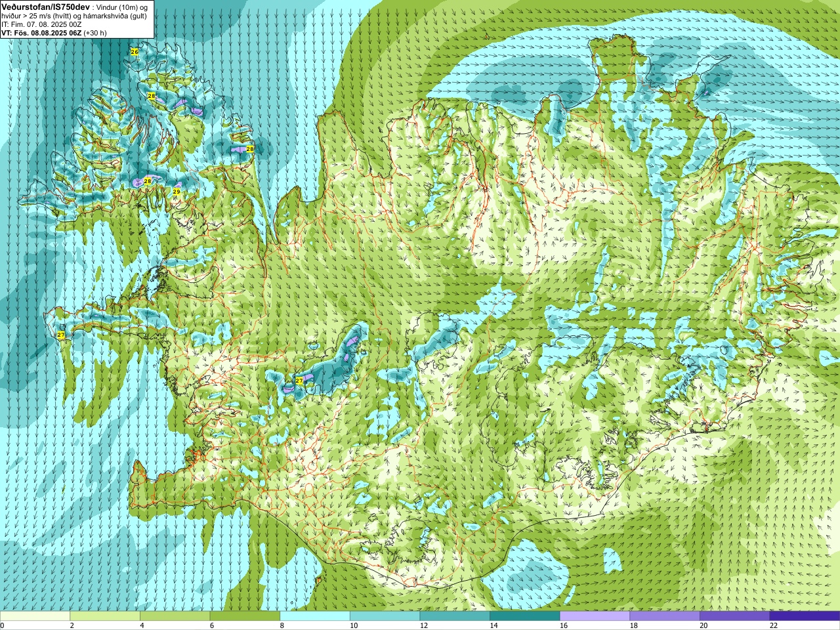Click legend tick label "2"
840x630 pixels.
[x=72, y=625]
